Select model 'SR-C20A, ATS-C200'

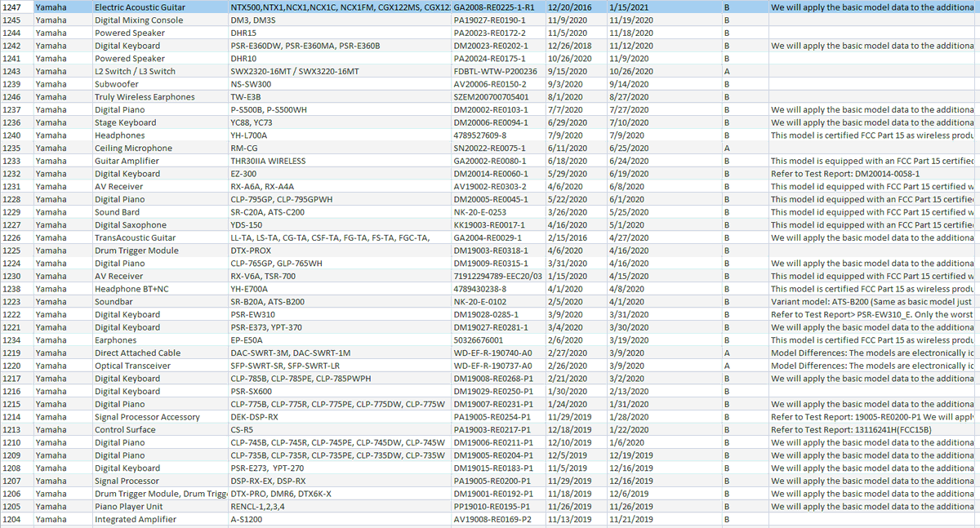pyautogui.click(x=339, y=212)
